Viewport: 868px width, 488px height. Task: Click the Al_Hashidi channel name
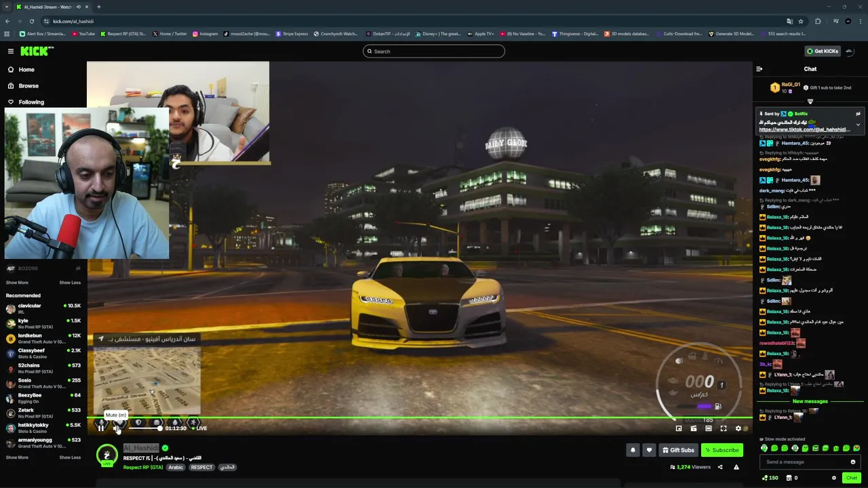coord(141,448)
